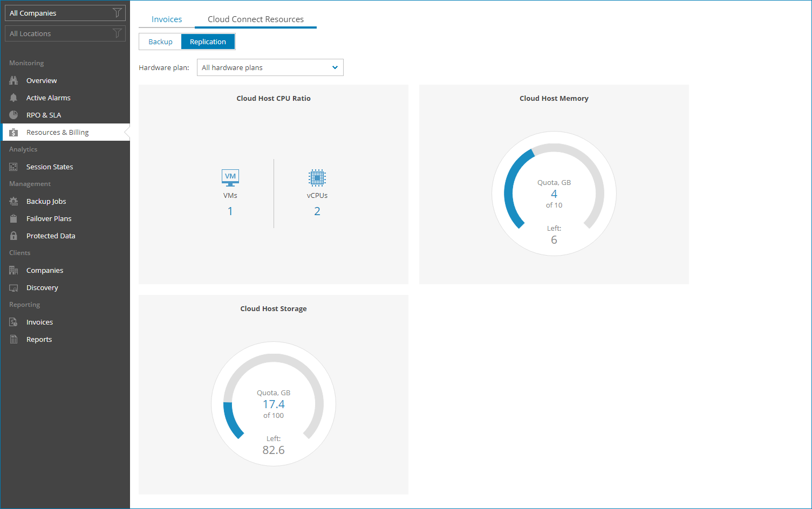
Task: Click the Cloud Host Memory quota gauge
Action: (554, 193)
